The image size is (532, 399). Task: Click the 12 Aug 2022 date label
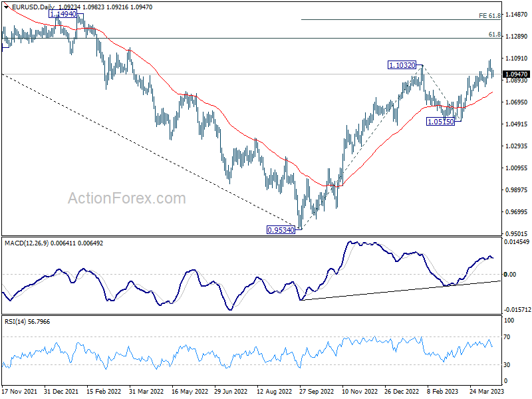click(274, 391)
